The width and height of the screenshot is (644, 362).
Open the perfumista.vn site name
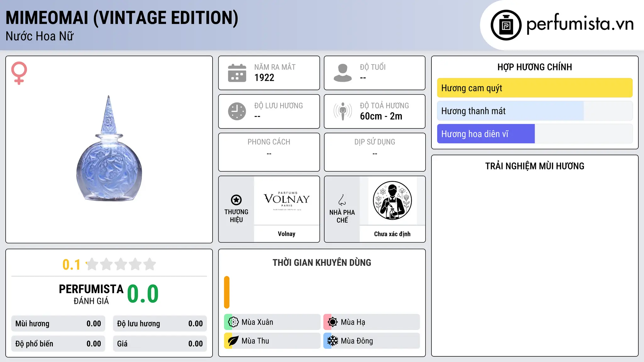[580, 24]
